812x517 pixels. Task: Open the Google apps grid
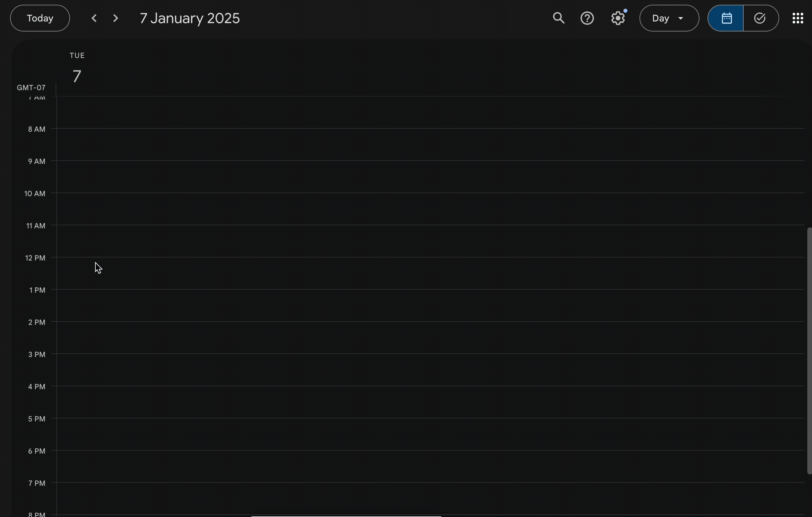coord(798,18)
